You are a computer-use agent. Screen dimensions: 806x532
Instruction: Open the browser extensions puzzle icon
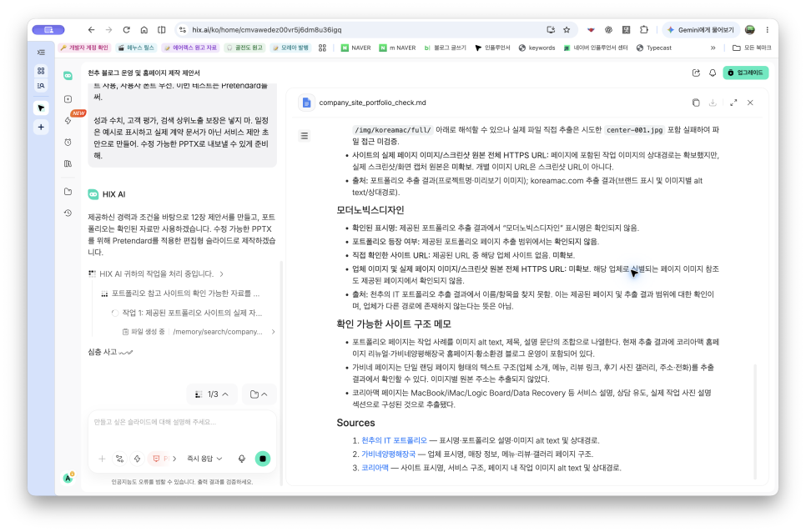(x=643, y=30)
